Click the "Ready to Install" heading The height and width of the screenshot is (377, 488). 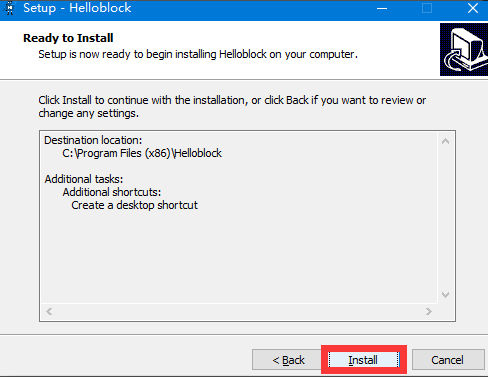point(68,38)
